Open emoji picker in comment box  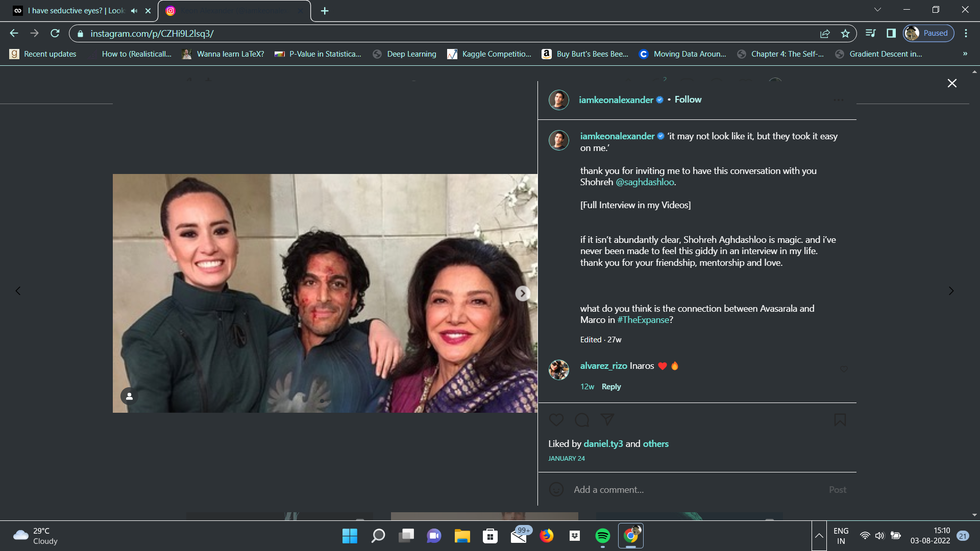point(556,489)
